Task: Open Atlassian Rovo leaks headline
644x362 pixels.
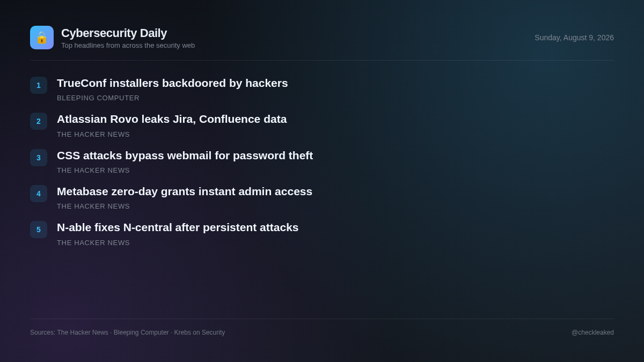Action: click(x=172, y=119)
